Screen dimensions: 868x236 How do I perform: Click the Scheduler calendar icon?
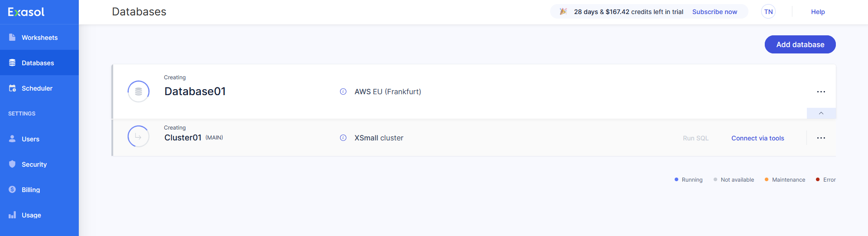pyautogui.click(x=12, y=88)
